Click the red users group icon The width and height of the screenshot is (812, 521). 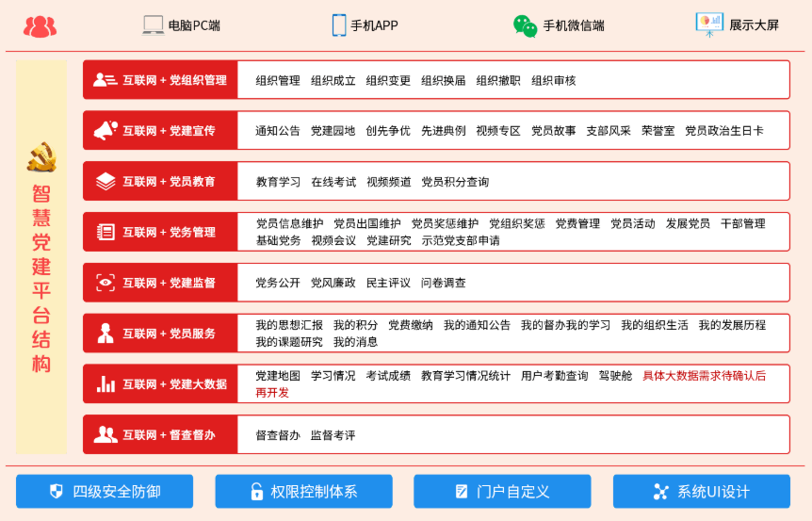40,27
